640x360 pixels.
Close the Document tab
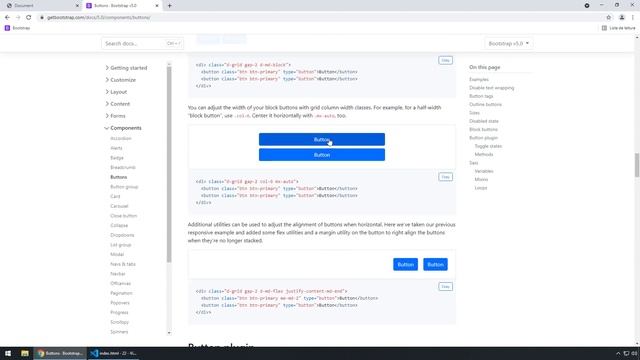[77, 6]
